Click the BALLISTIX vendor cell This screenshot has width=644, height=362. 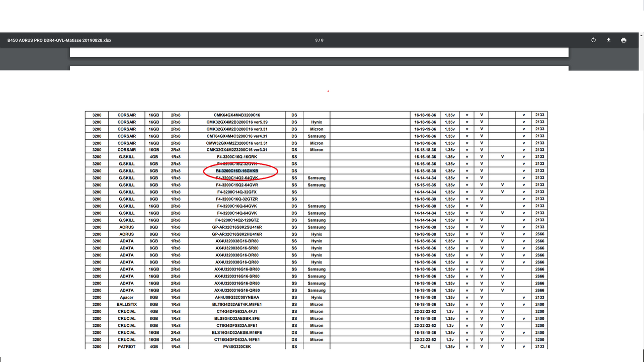pos(127,305)
